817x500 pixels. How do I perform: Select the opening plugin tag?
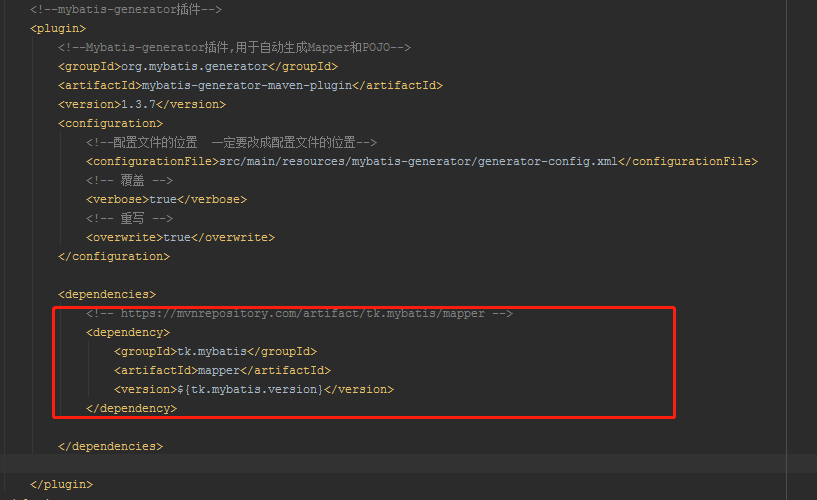[58, 29]
